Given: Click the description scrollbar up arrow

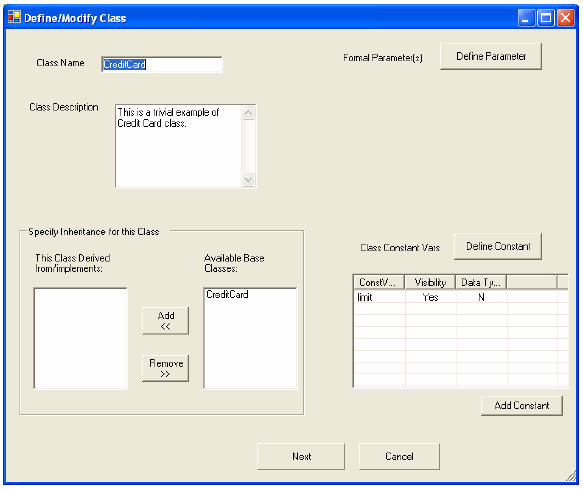Looking at the screenshot, I should [x=248, y=112].
